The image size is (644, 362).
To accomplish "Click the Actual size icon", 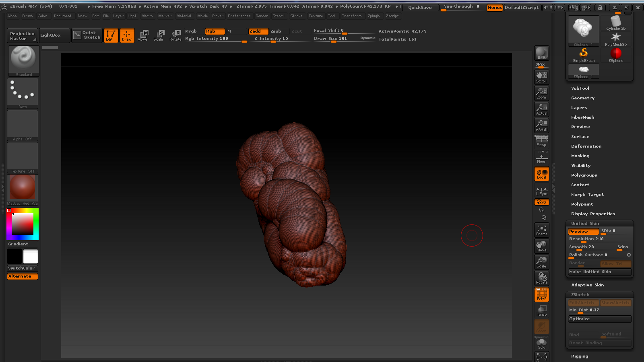I will (x=541, y=109).
